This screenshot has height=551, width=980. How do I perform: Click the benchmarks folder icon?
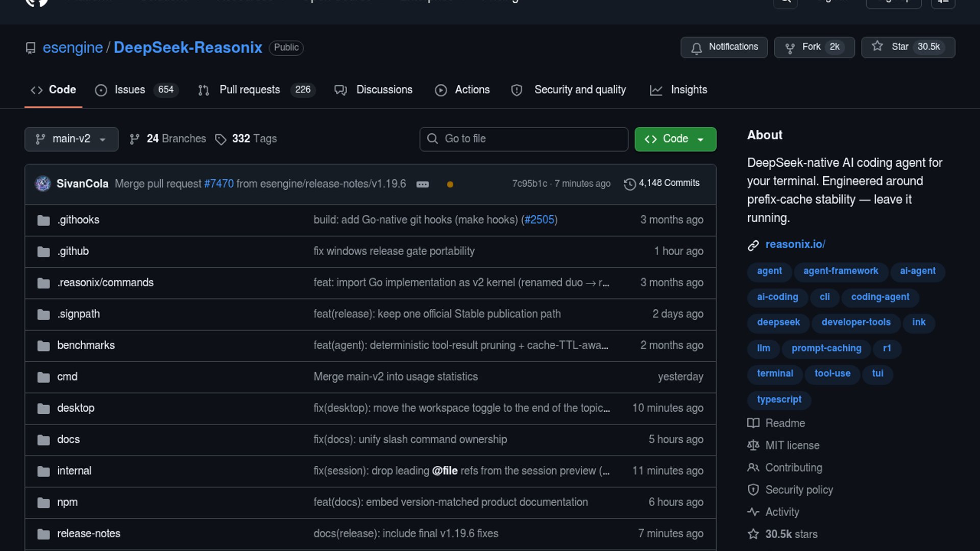[x=43, y=346]
